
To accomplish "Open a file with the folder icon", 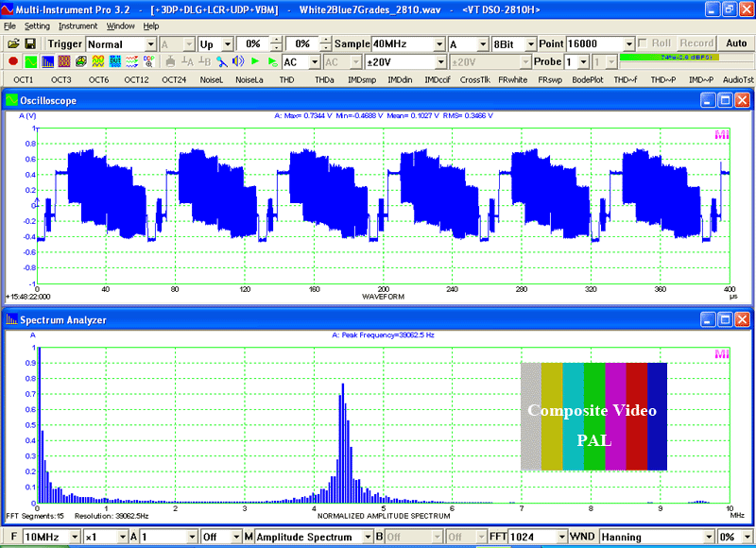I will tap(13, 43).
